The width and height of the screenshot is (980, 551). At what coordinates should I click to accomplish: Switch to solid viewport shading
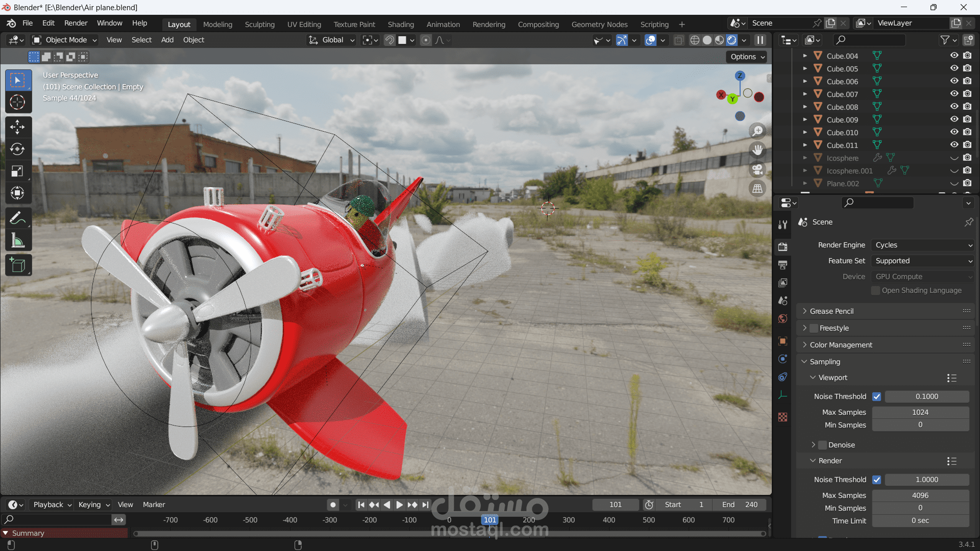(x=707, y=40)
